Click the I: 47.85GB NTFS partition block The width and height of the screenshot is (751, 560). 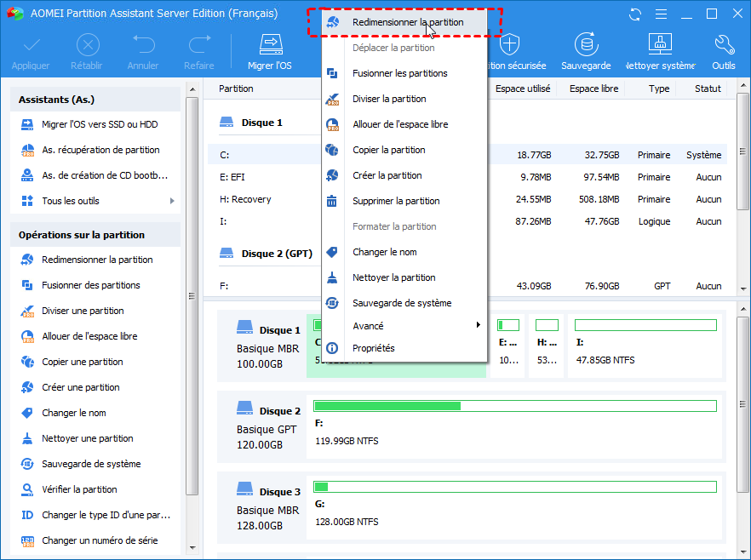click(x=645, y=346)
